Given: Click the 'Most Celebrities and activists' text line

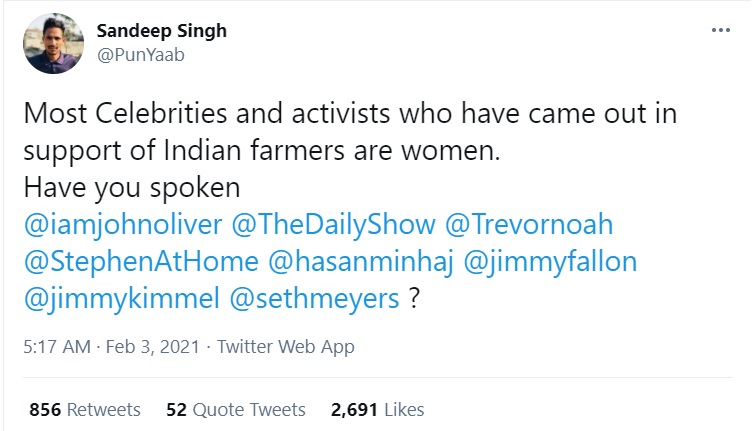Looking at the screenshot, I should click(x=349, y=113).
